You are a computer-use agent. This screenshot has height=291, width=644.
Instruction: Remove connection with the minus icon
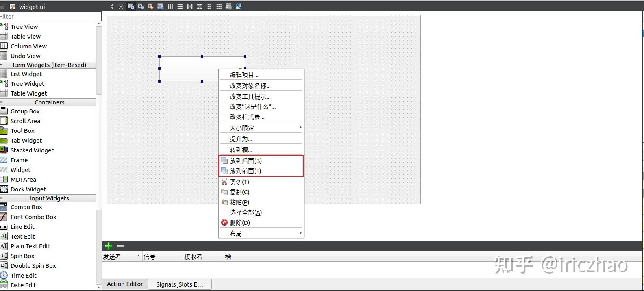pyautogui.click(x=121, y=246)
